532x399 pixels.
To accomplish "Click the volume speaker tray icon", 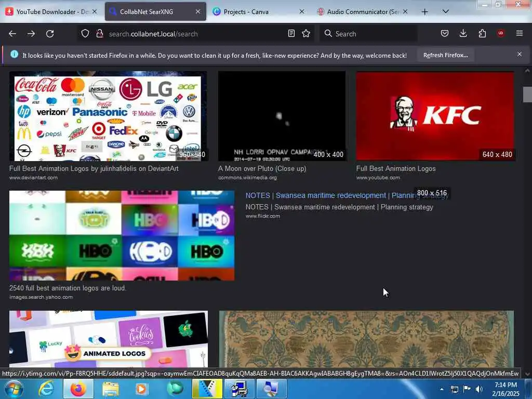I will 479,389.
